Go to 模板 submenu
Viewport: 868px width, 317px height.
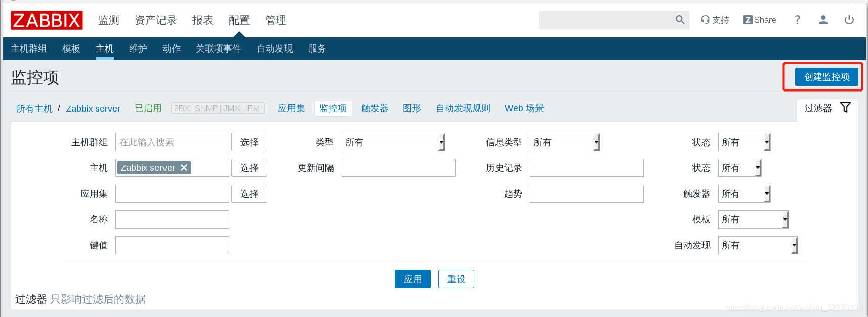click(x=71, y=49)
